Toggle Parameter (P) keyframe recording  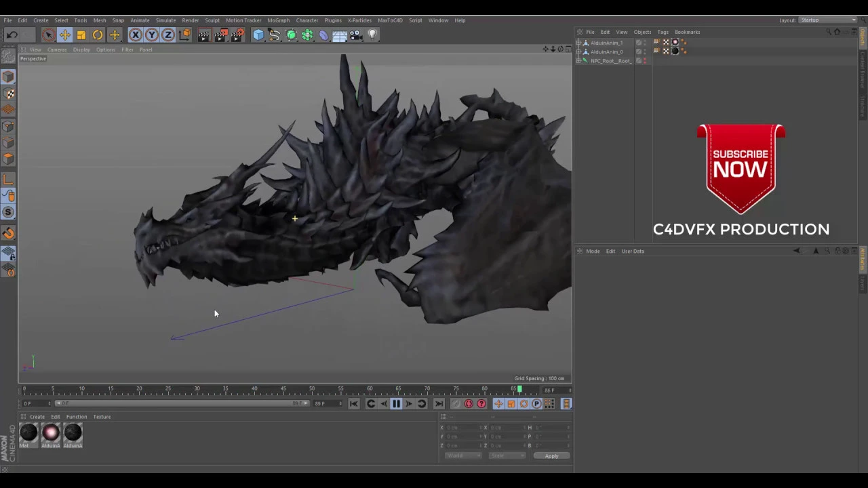coord(536,404)
